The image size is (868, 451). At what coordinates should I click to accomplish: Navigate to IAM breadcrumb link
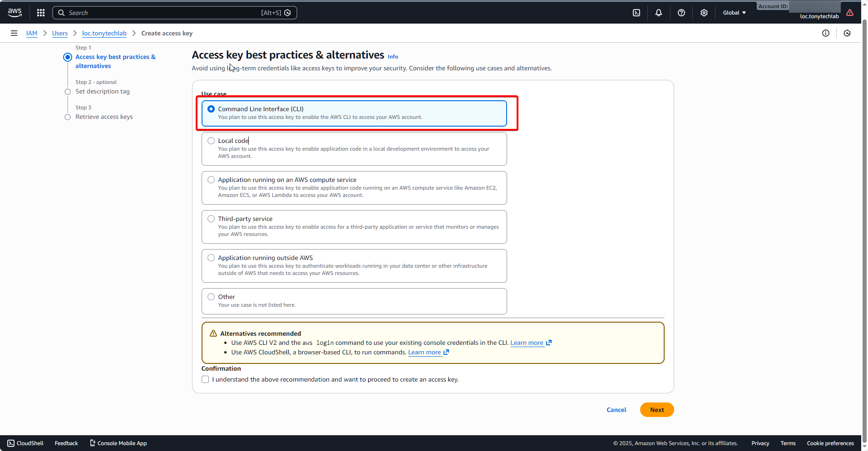(x=32, y=33)
